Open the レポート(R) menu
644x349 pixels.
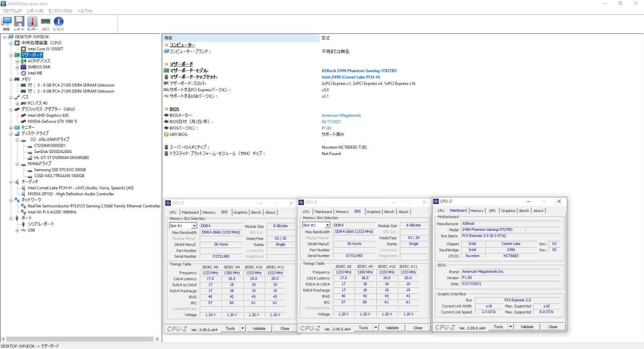pyautogui.click(x=35, y=11)
